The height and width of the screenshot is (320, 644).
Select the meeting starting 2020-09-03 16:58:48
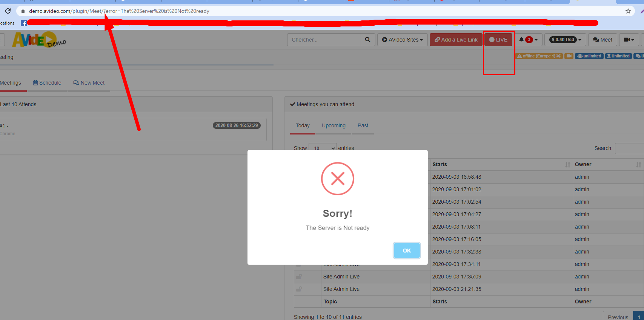tap(456, 177)
